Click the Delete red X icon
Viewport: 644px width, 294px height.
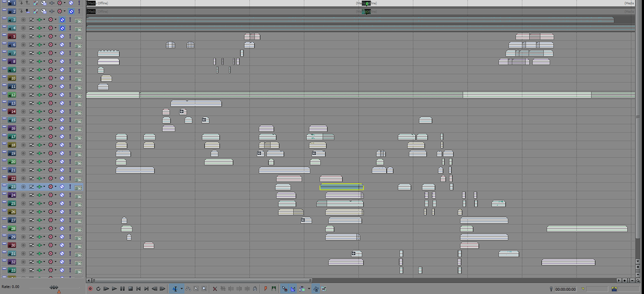coord(215,289)
